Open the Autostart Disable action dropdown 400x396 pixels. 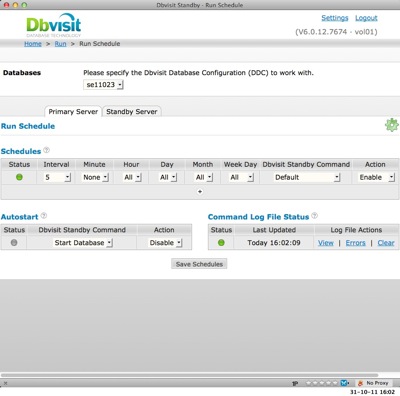[165, 243]
